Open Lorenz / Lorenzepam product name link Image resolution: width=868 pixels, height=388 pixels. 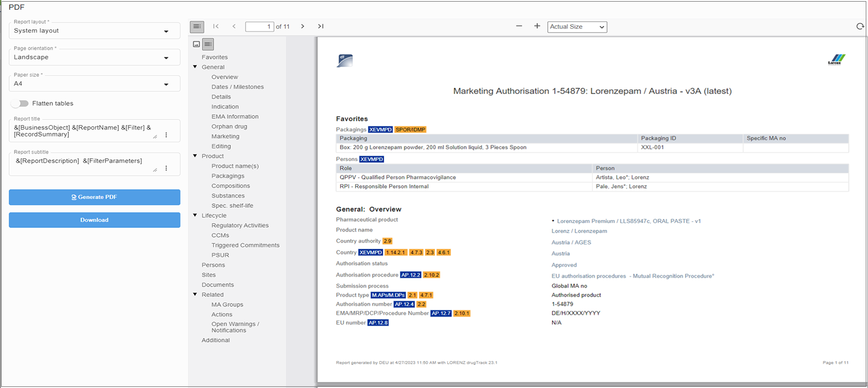click(579, 231)
